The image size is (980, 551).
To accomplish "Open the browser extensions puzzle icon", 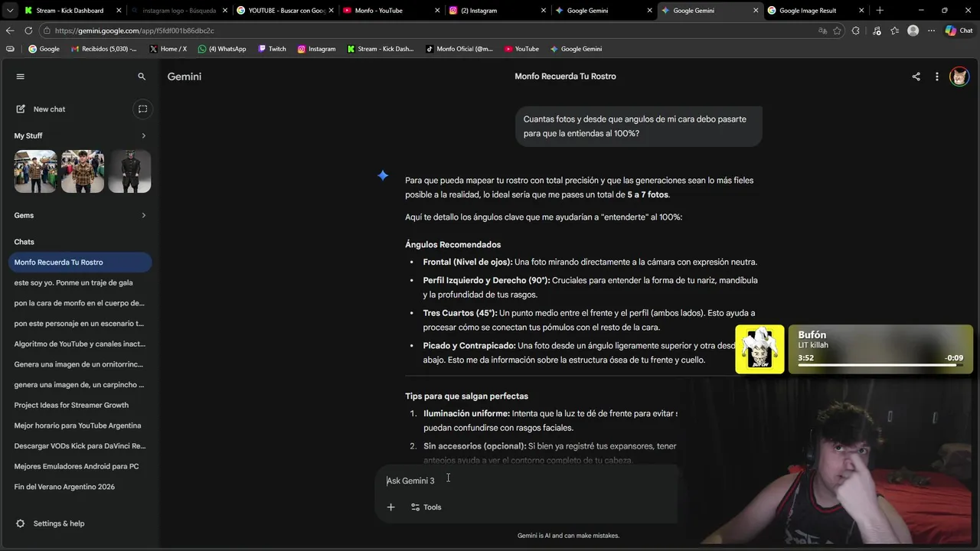I will [856, 31].
